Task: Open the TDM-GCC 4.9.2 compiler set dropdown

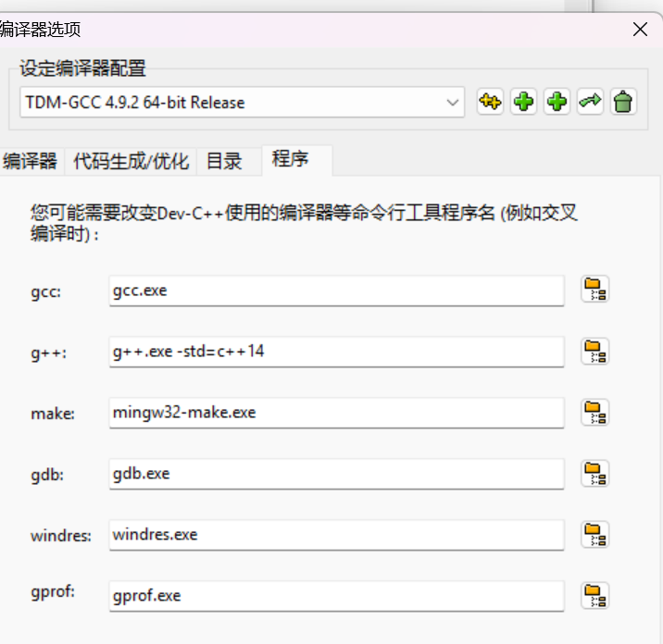Action: tap(243, 103)
